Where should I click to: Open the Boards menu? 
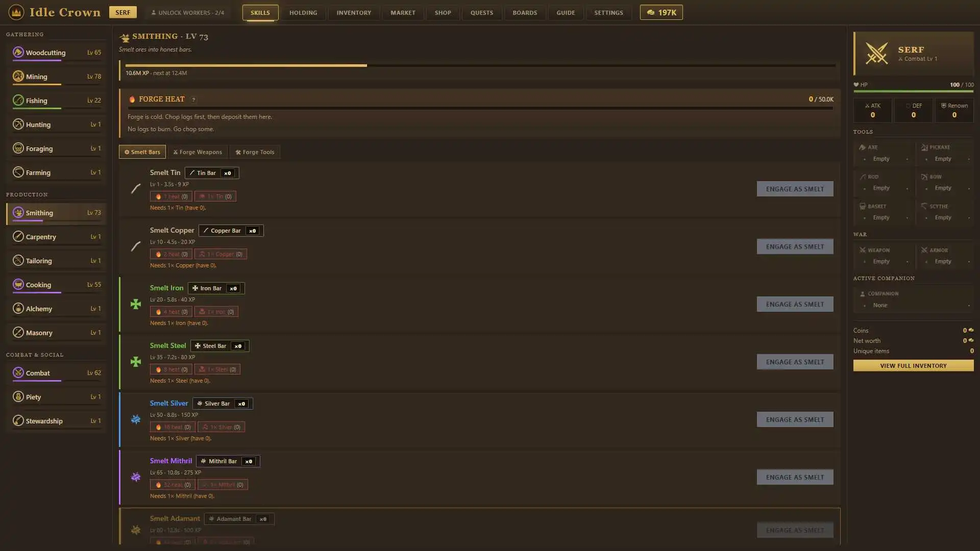pyautogui.click(x=525, y=12)
